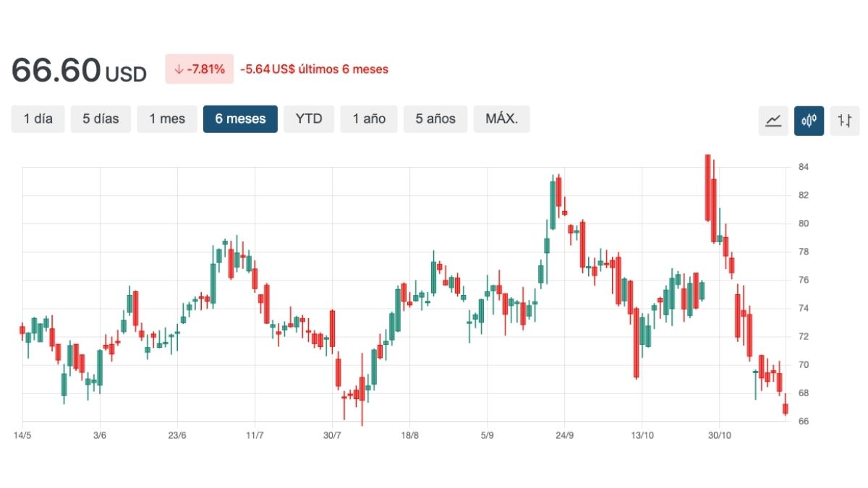Click the 66.60 USD price
Image resolution: width=868 pixels, height=488 pixels.
click(78, 70)
